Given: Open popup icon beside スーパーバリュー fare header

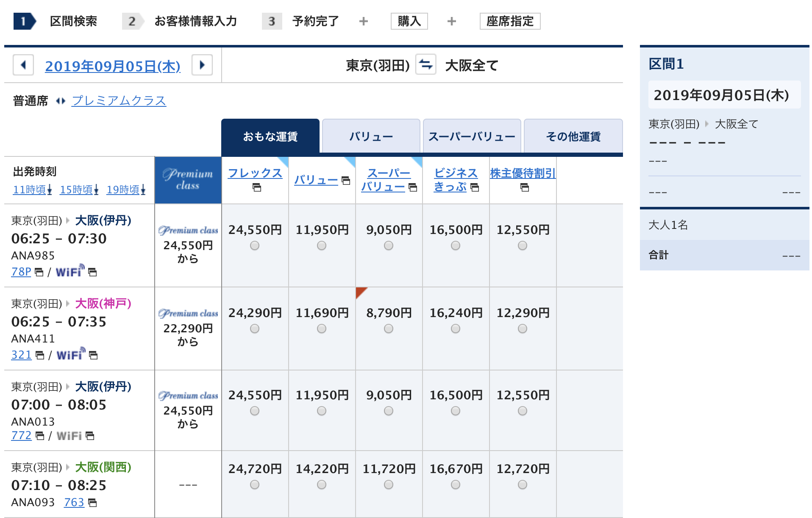Looking at the screenshot, I should click(x=413, y=187).
